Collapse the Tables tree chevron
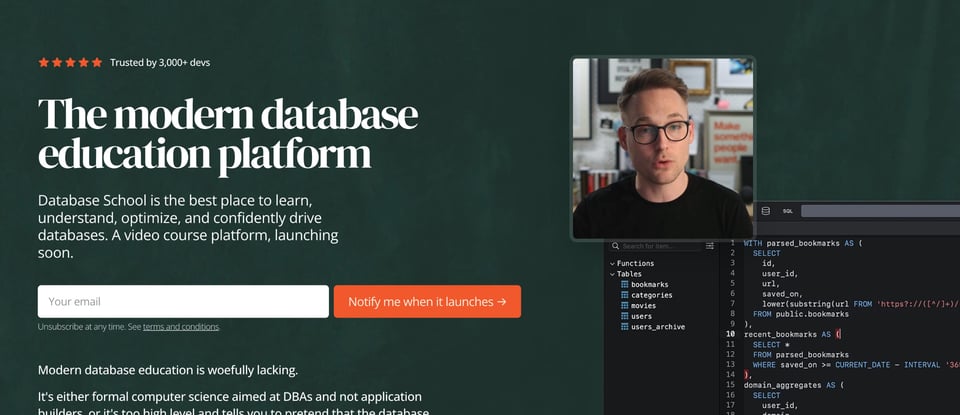 click(x=612, y=274)
